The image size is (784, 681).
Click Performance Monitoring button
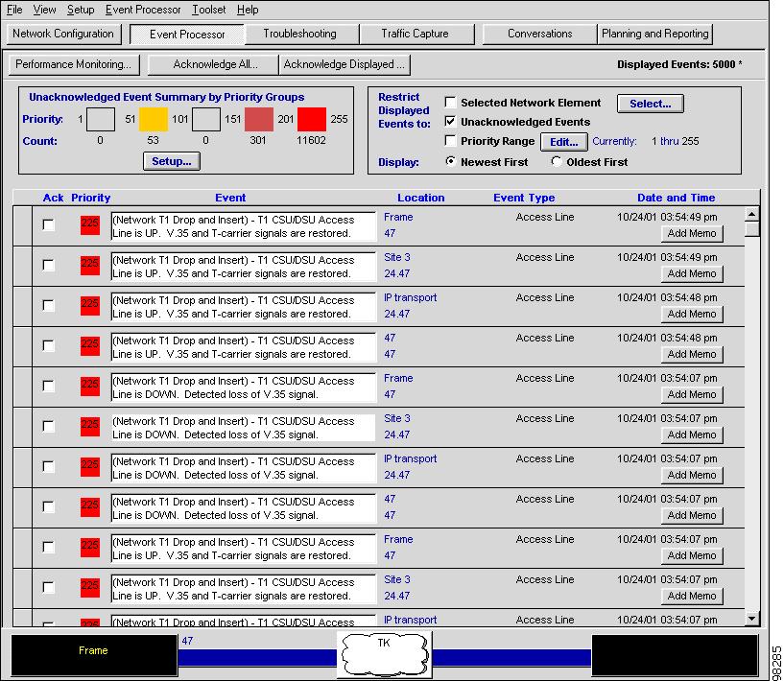[74, 64]
